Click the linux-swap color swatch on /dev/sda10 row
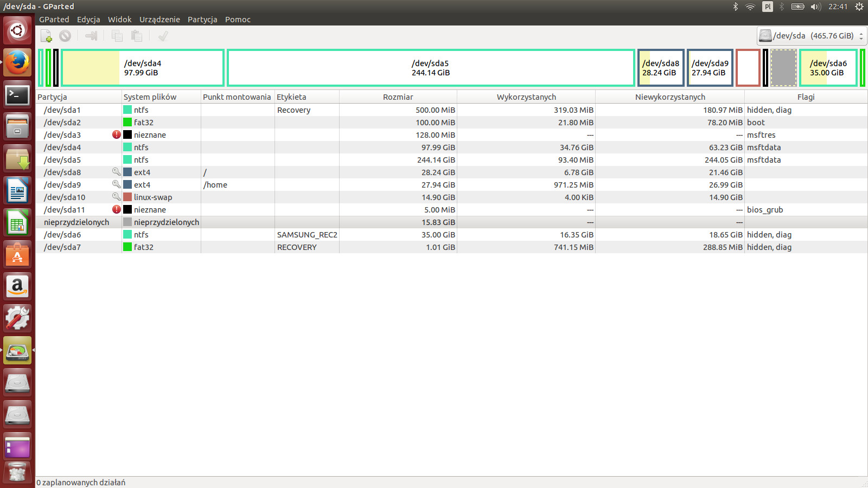The image size is (868, 488). [127, 197]
